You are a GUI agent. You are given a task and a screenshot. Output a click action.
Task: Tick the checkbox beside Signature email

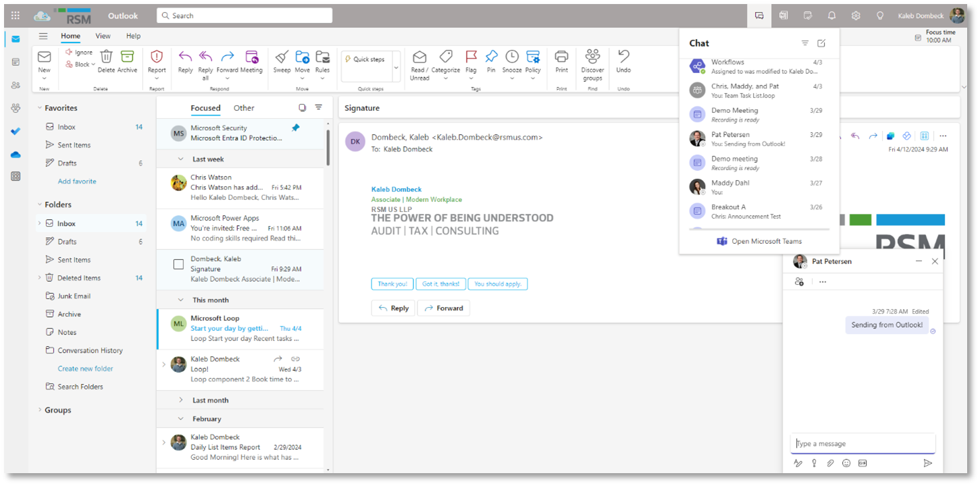pos(178,265)
